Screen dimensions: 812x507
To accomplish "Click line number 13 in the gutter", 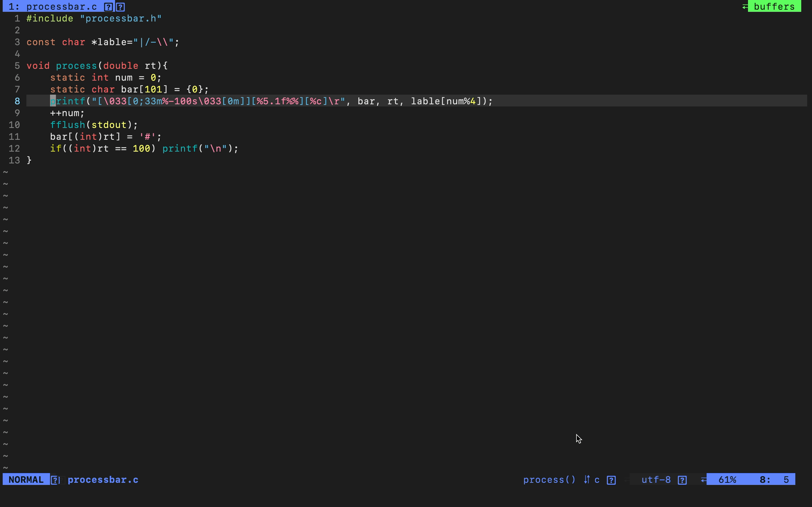I will pyautogui.click(x=14, y=160).
